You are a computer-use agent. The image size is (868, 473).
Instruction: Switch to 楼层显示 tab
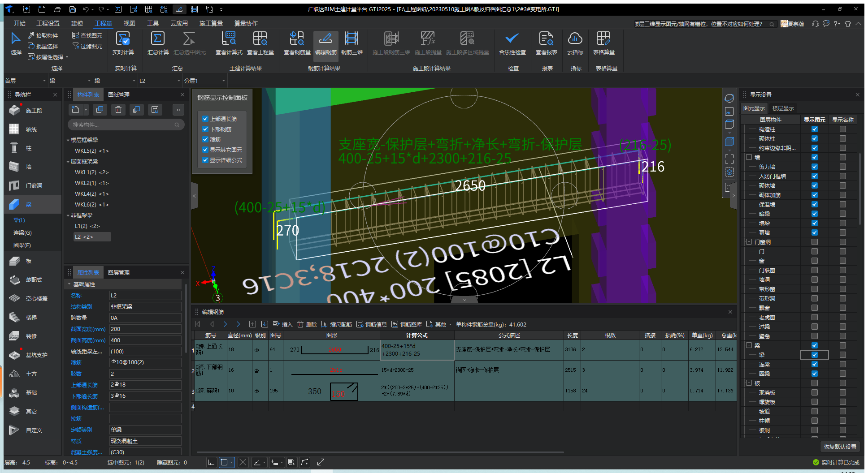783,108
